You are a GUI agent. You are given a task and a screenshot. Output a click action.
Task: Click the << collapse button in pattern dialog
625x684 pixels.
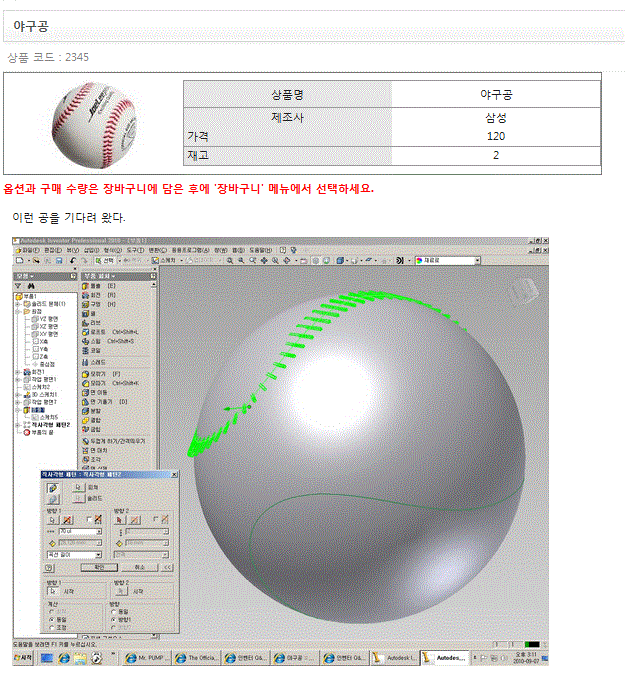pyautogui.click(x=168, y=567)
